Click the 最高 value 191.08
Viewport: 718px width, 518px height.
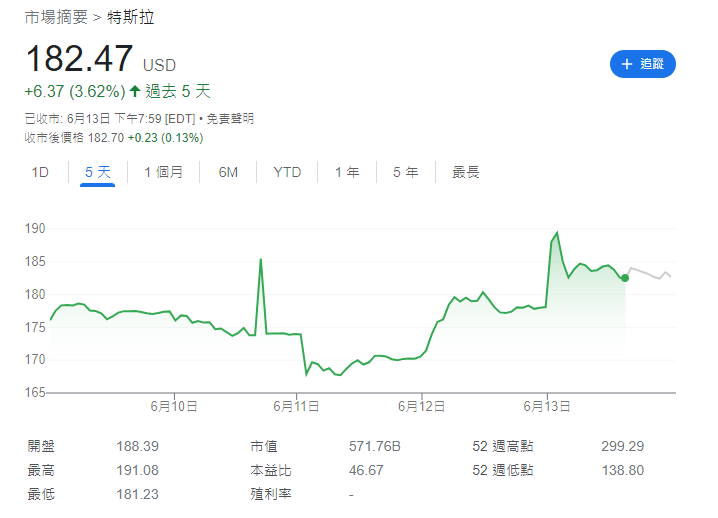coord(137,470)
